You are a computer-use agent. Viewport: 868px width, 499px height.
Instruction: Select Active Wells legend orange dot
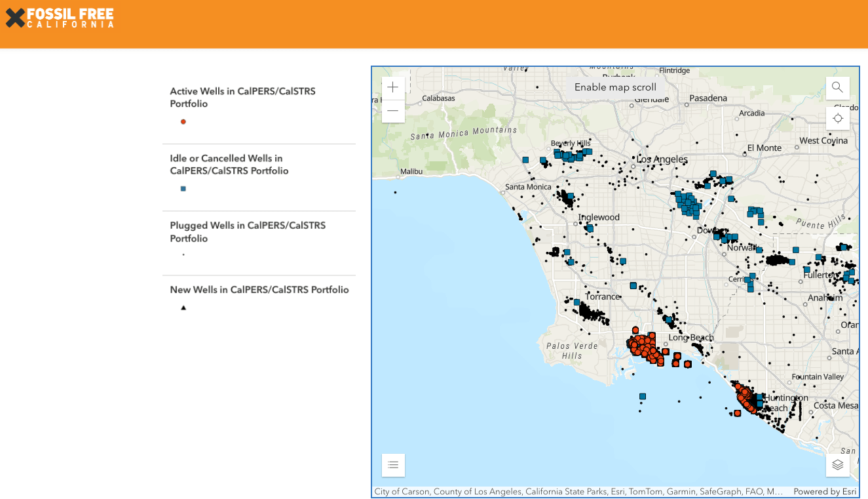[x=183, y=121]
